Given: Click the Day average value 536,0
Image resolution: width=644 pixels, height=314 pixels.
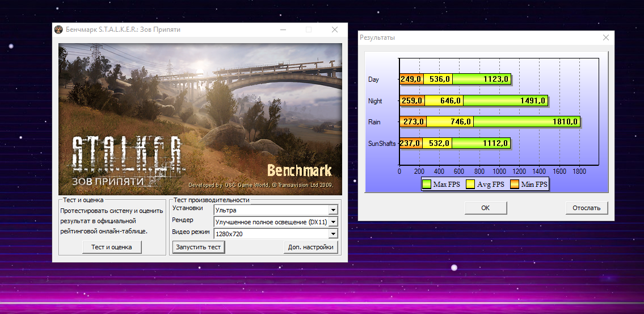Looking at the screenshot, I should click(440, 79).
